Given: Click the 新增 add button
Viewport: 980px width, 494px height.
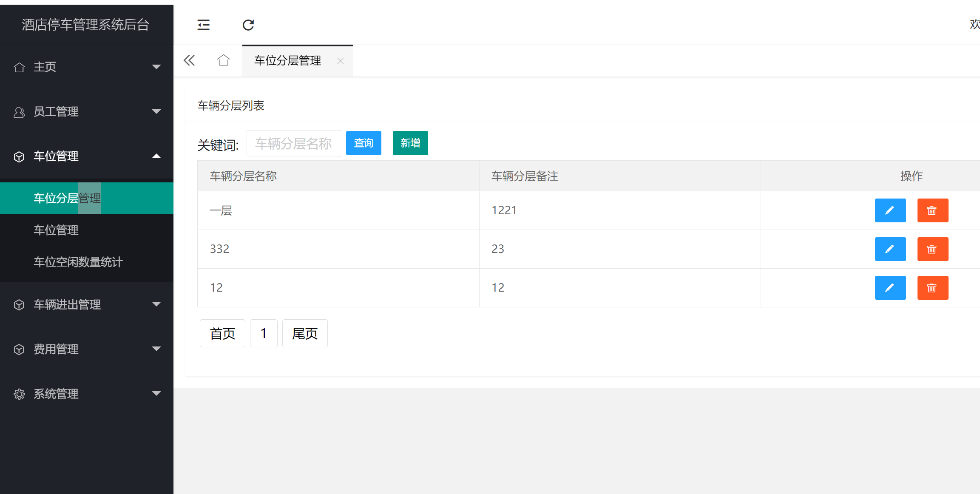Looking at the screenshot, I should click(410, 143).
